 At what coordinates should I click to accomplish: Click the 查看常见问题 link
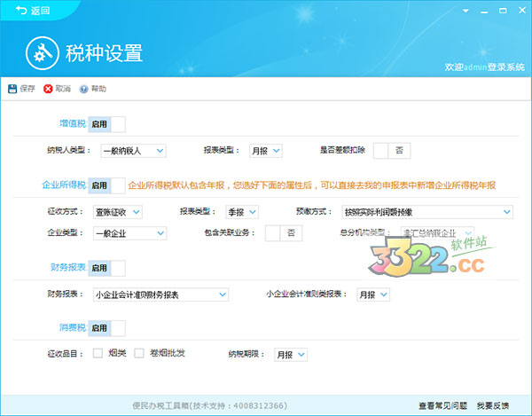[x=442, y=405]
